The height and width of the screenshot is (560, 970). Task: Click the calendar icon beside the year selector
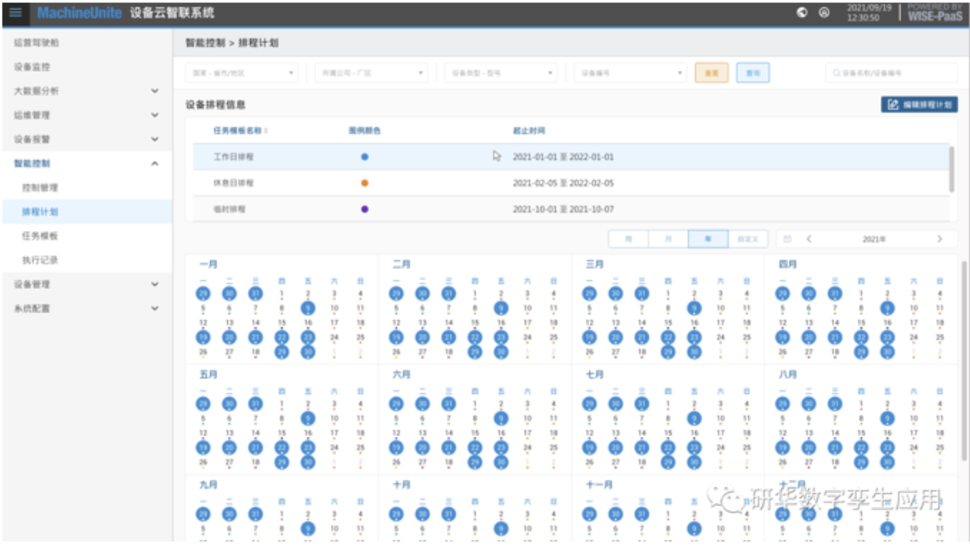tap(788, 239)
